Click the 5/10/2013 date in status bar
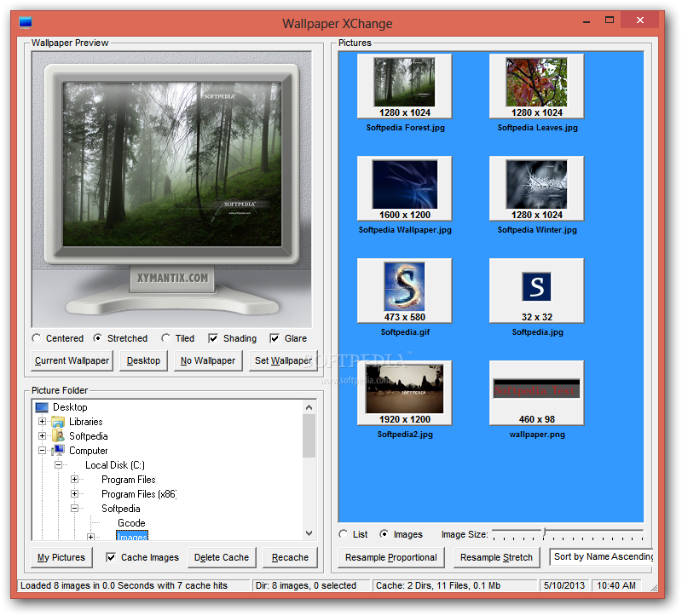 564,585
